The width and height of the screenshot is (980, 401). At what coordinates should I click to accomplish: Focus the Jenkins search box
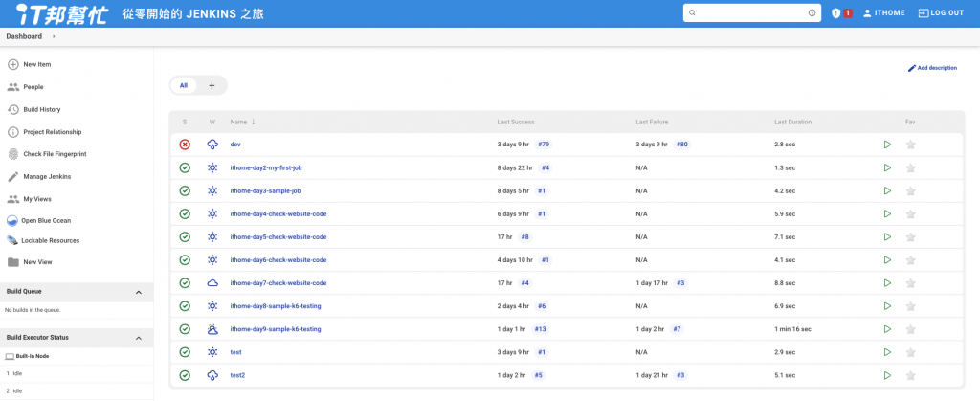pyautogui.click(x=752, y=13)
